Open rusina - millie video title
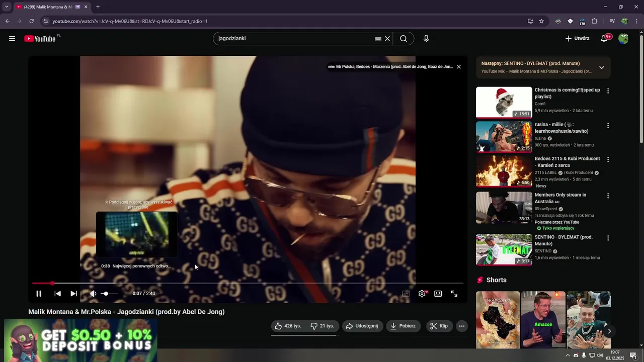 click(x=561, y=128)
